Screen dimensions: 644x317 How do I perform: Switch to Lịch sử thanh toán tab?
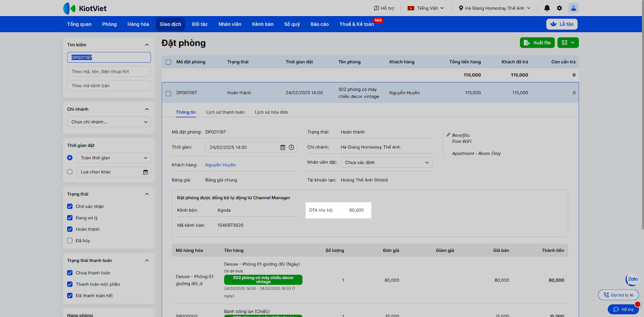click(x=225, y=112)
